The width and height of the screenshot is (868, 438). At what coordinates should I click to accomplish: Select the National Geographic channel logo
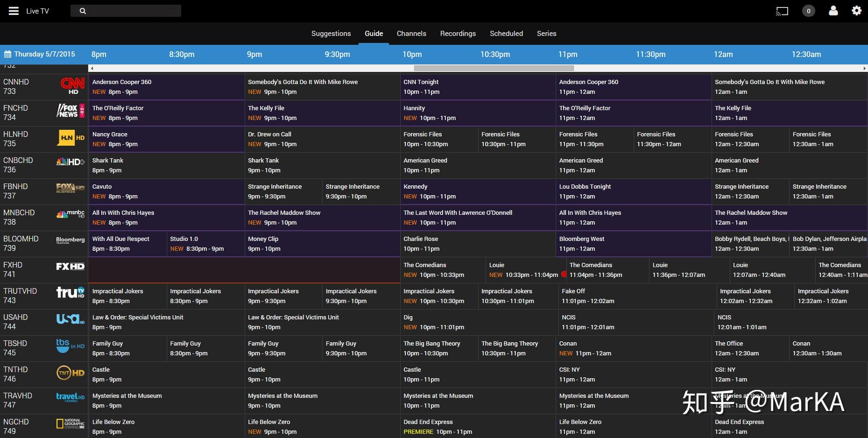point(71,424)
